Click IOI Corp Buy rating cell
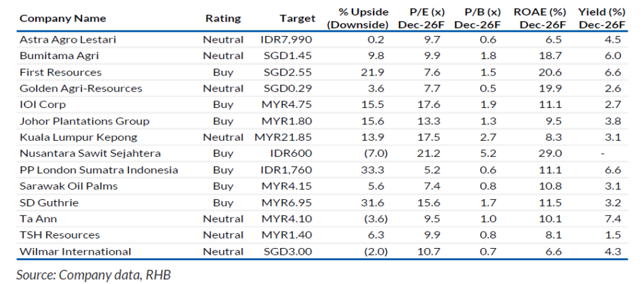 223,105
